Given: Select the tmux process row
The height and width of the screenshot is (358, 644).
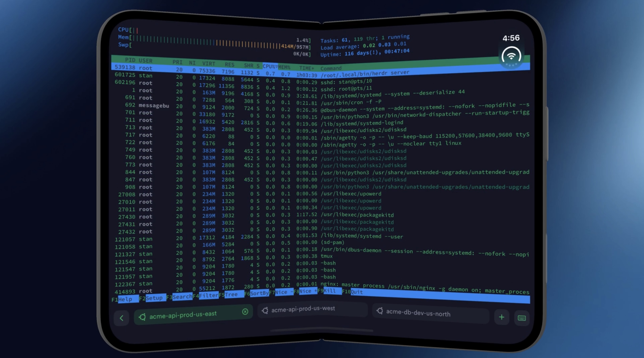Looking at the screenshot, I should coord(320,258).
